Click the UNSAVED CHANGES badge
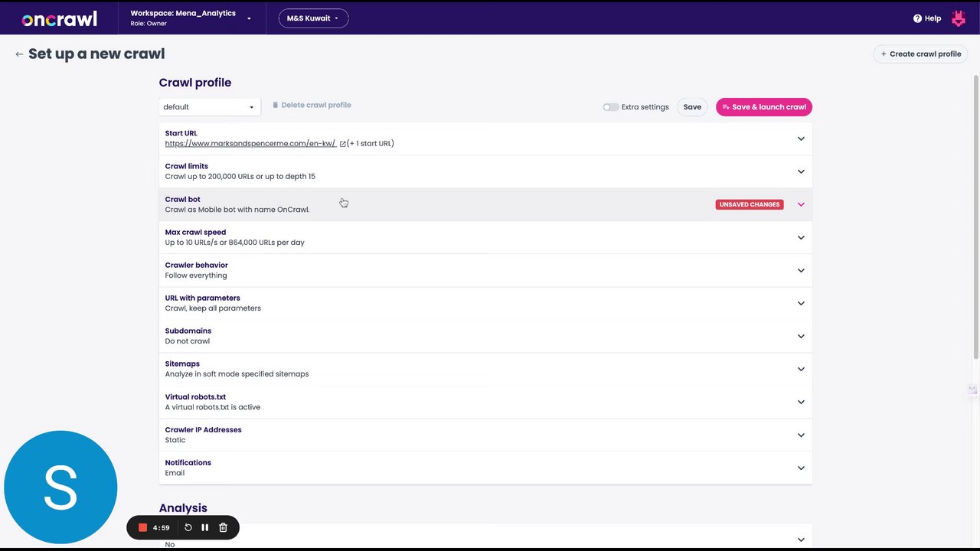The width and height of the screenshot is (980, 551). click(750, 204)
